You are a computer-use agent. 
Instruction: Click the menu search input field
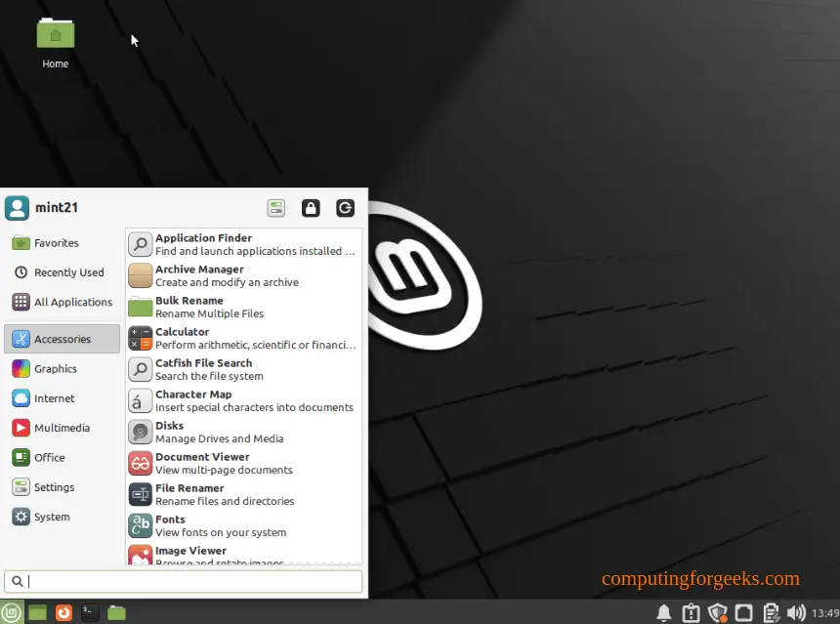pyautogui.click(x=184, y=581)
